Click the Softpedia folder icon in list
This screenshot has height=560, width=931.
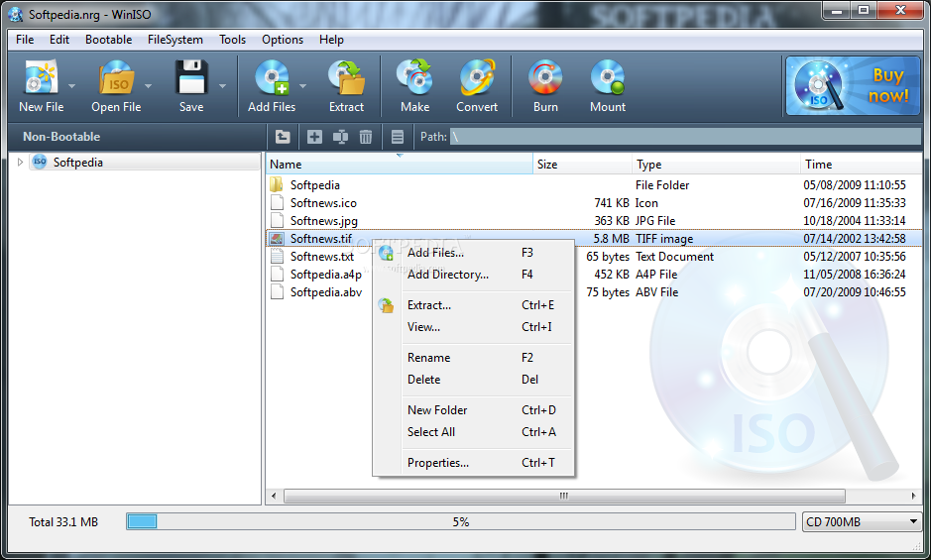[x=276, y=184]
